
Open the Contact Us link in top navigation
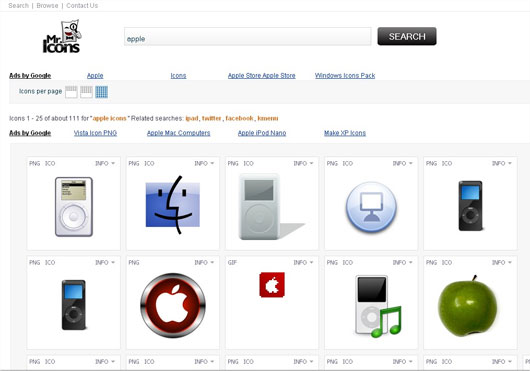coord(82,6)
